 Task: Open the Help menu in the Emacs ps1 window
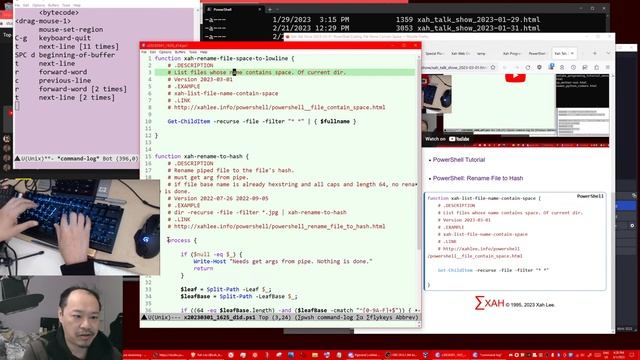[203, 52]
